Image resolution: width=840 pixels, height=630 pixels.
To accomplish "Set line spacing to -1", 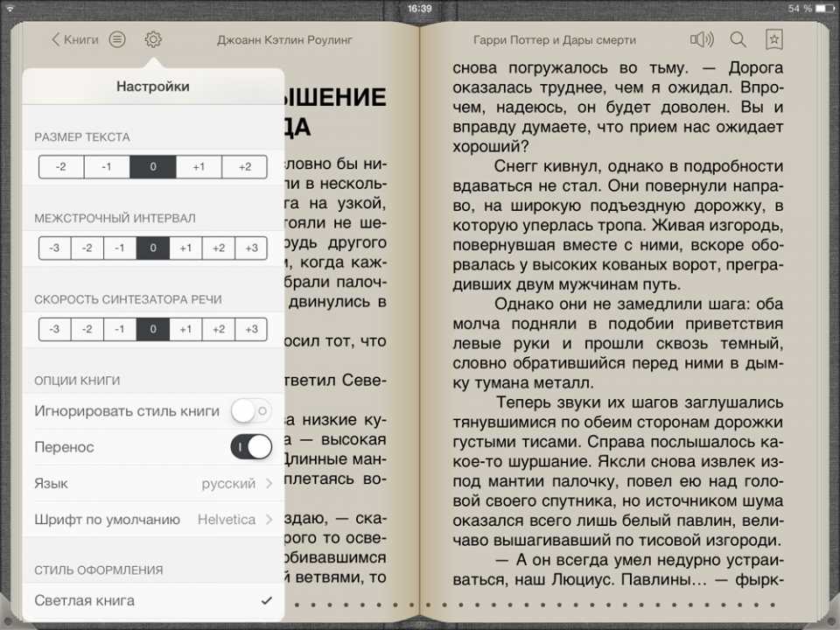I will point(120,248).
